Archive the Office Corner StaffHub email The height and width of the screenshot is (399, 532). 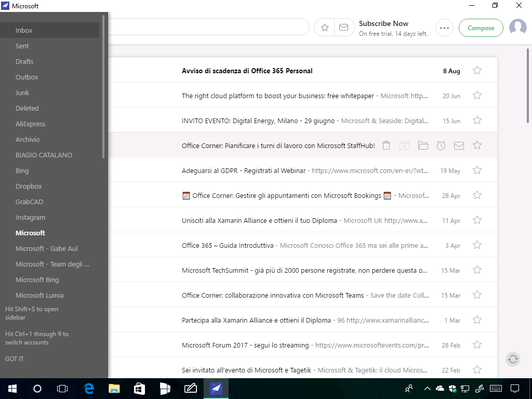coord(404,145)
